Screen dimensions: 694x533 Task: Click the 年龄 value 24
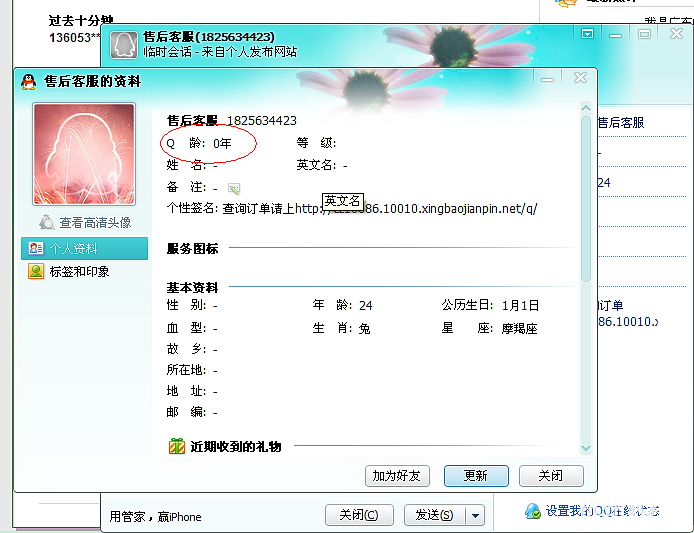[x=366, y=305]
